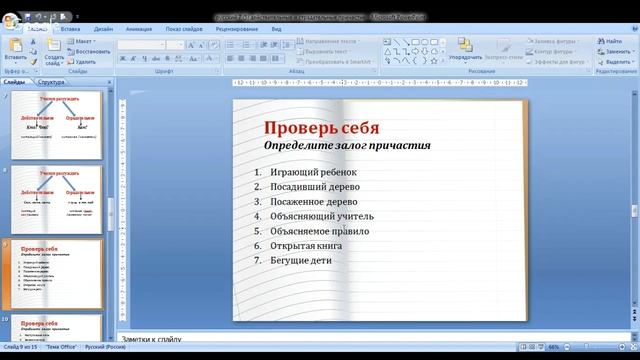
Task: Click the zoom in plus button
Action: pos(622,347)
